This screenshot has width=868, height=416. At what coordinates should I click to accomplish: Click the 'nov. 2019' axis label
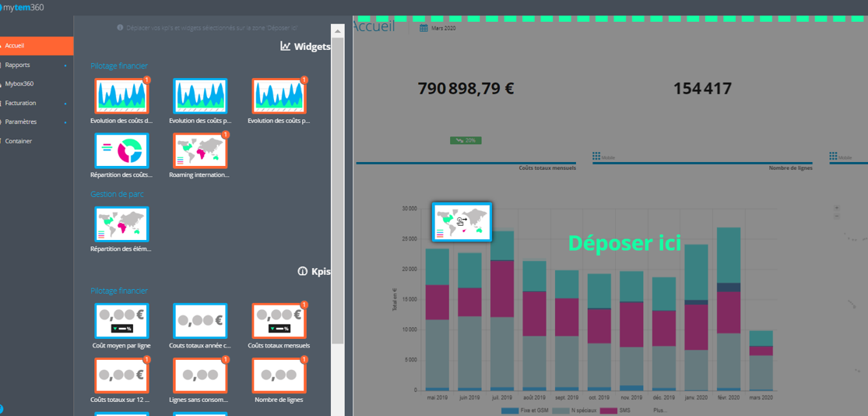coord(631,398)
